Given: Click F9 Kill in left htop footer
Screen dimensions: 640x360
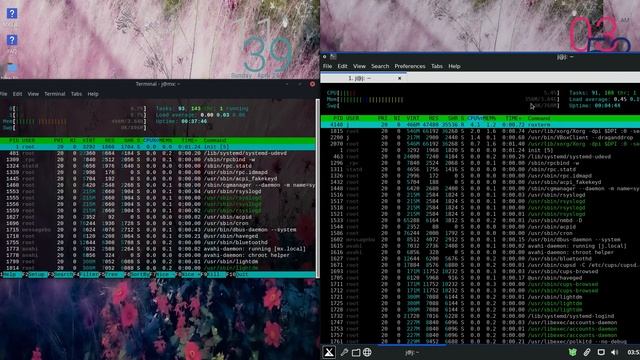Looking at the screenshot, I should (x=216, y=275).
